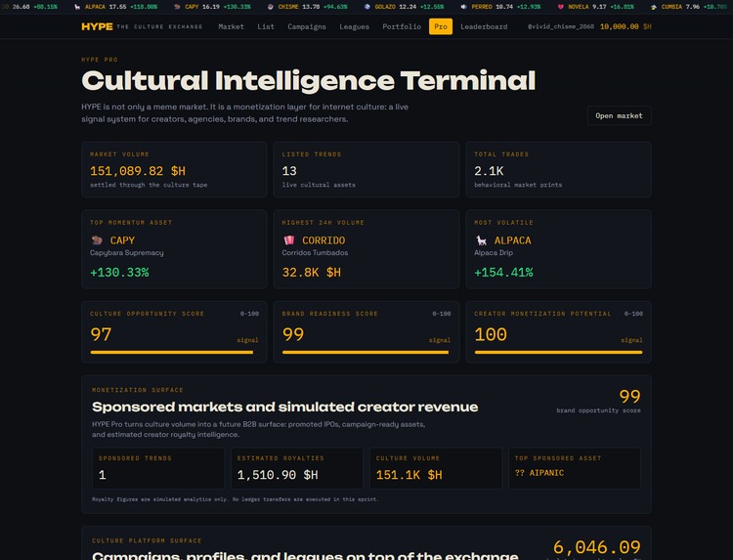Open the Campaigns section
This screenshot has width=733, height=560.
point(307,26)
